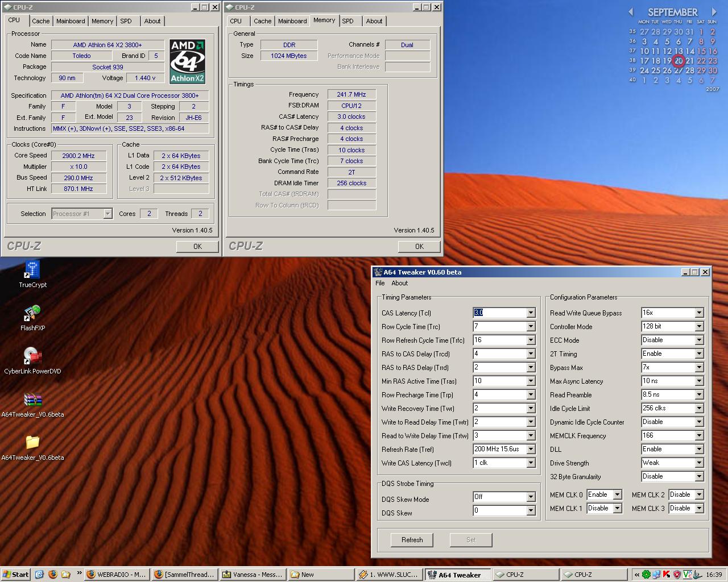Launch CyberLink PowerDVD from desktop

[32, 356]
